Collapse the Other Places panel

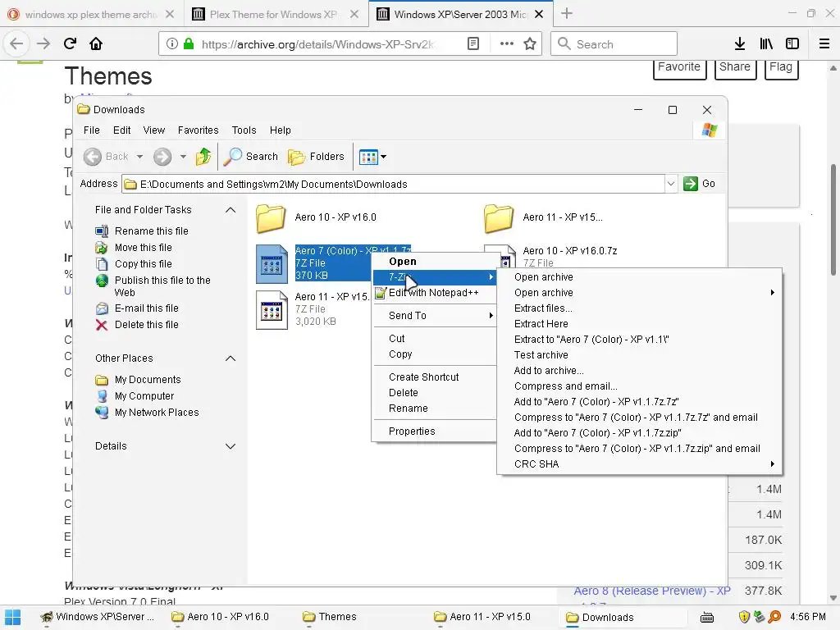pyautogui.click(x=231, y=358)
